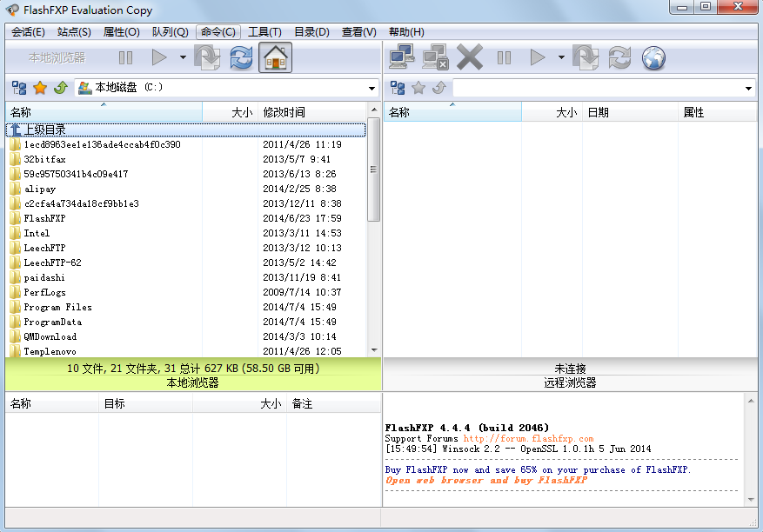Toggle the remote folder tree icon
Screen dimensions: 763x532
point(398,88)
